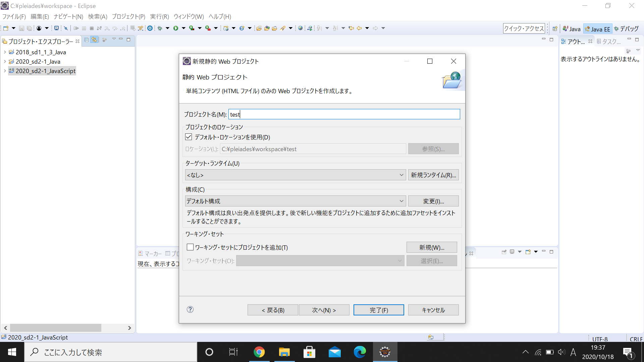Screen dimensions: 644x362
Task: Switch to the Java perspective icon
Action: [x=572, y=28]
